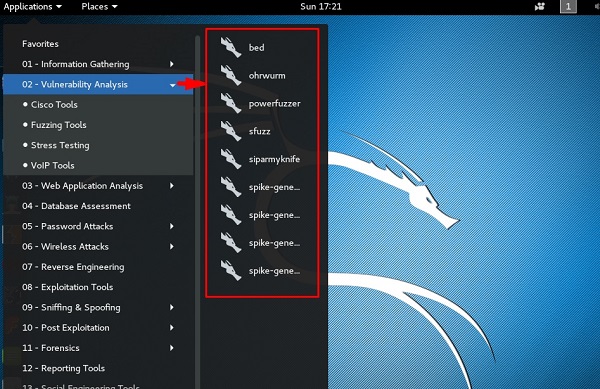Click the category list vertical scrollbar

197,212
